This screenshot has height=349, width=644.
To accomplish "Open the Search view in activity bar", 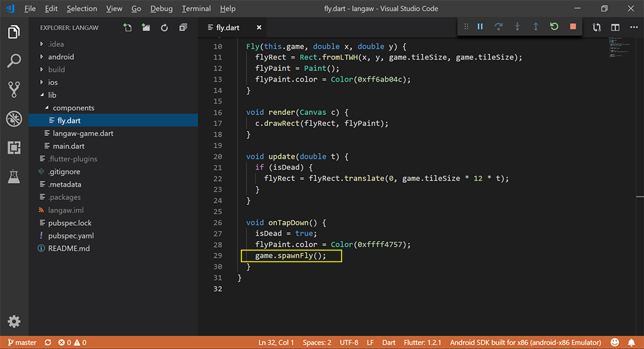I will 14,60.
